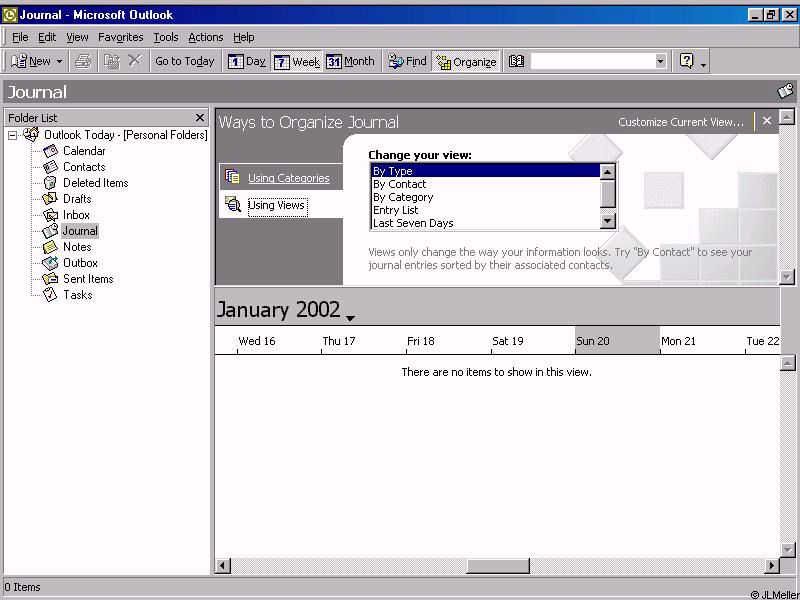Open the Drafts folder
Viewport: 800px width, 600px height.
click(x=77, y=199)
